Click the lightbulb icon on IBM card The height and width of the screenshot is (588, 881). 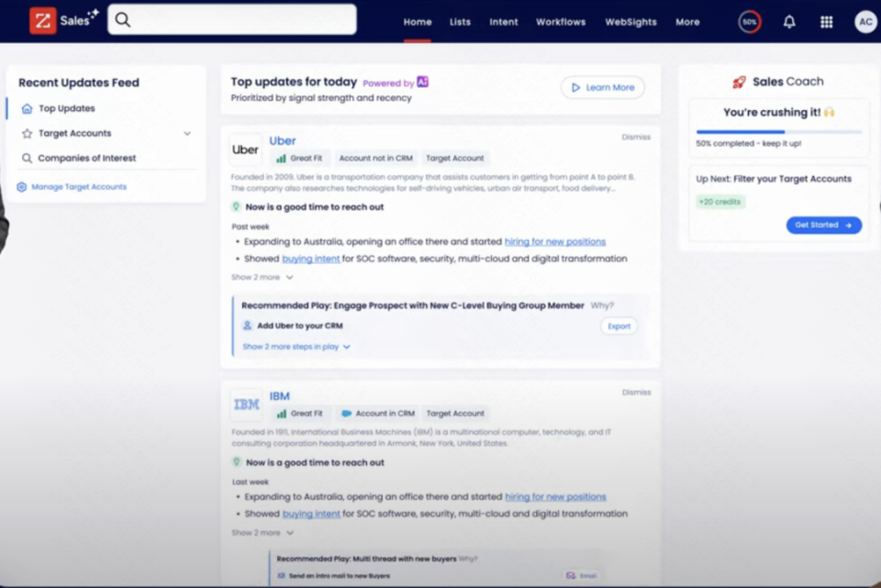(237, 462)
